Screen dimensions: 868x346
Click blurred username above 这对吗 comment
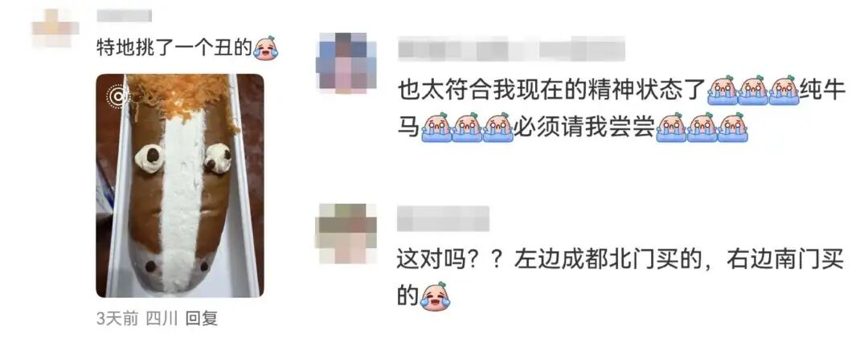[444, 218]
